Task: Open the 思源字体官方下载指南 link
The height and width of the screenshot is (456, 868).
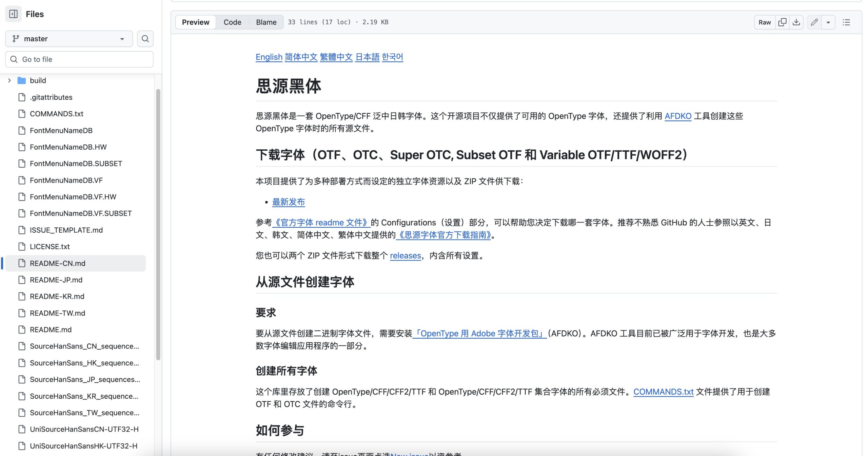Action: (x=443, y=235)
